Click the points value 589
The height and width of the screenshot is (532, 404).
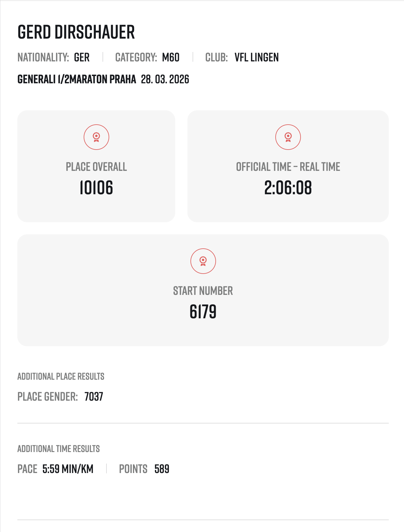(x=162, y=469)
